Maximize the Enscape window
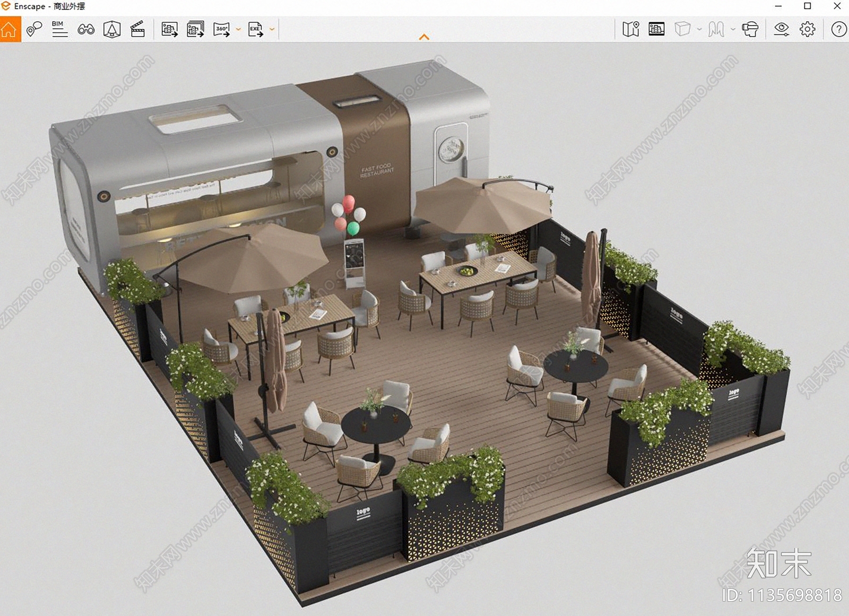The height and width of the screenshot is (616, 849). click(x=808, y=6)
